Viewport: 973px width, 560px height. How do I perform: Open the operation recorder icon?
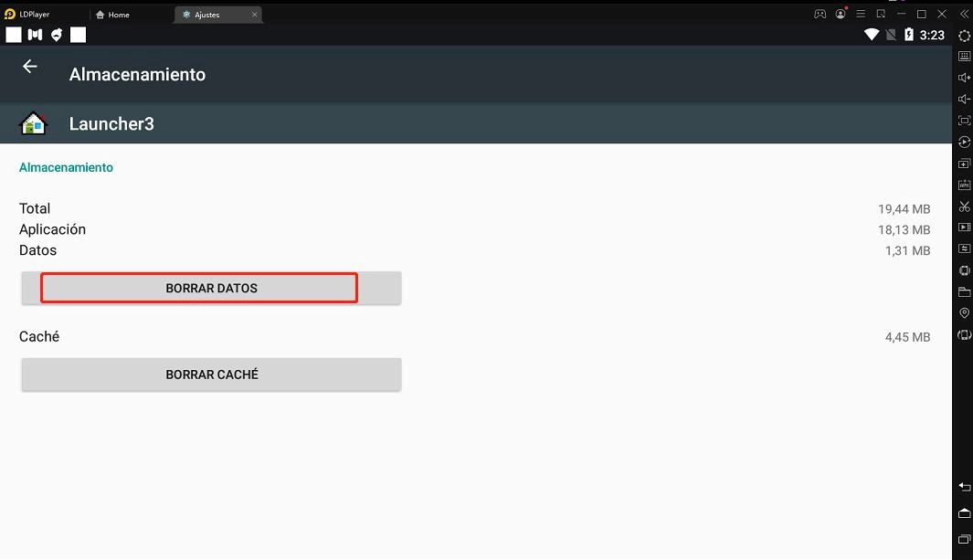tap(964, 142)
